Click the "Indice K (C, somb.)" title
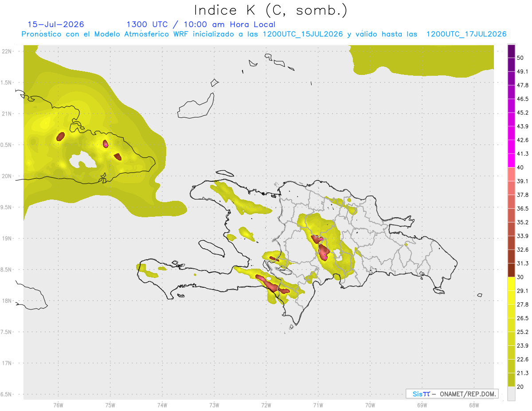The width and height of the screenshot is (532, 411). pyautogui.click(x=271, y=10)
